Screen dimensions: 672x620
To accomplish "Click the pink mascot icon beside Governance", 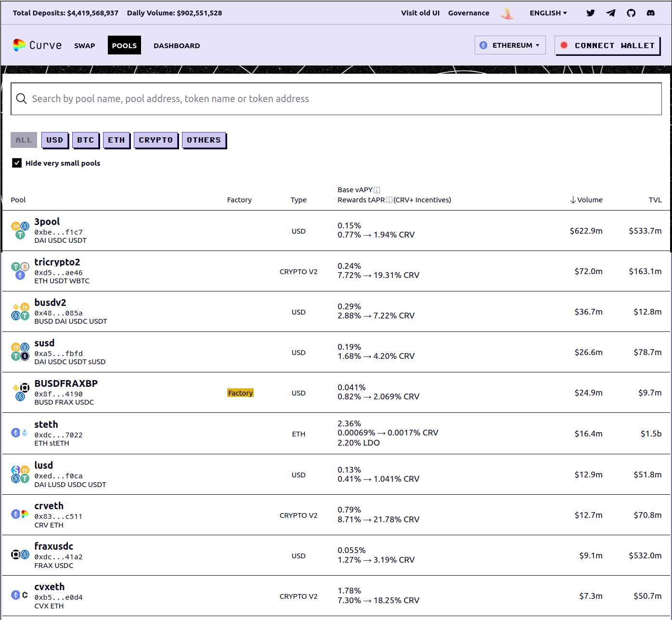I will tap(507, 13).
